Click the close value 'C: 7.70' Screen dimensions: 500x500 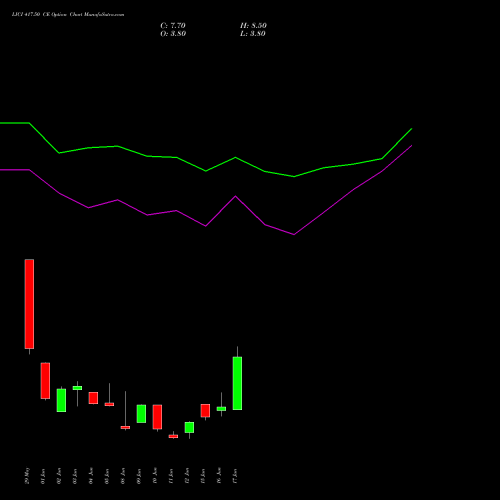click(x=173, y=26)
